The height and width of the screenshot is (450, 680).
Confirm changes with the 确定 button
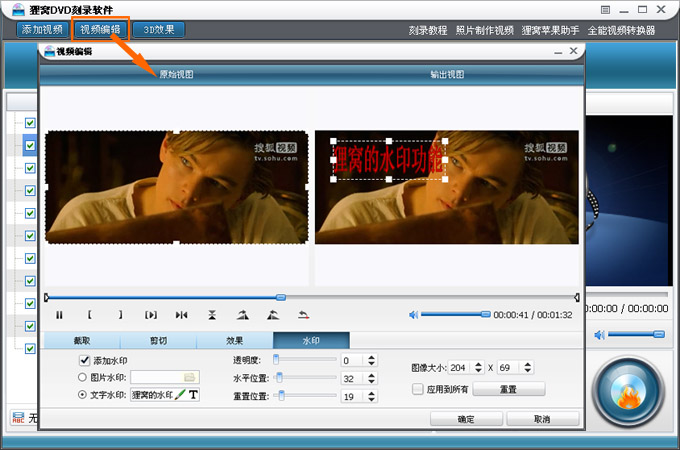[x=466, y=419]
